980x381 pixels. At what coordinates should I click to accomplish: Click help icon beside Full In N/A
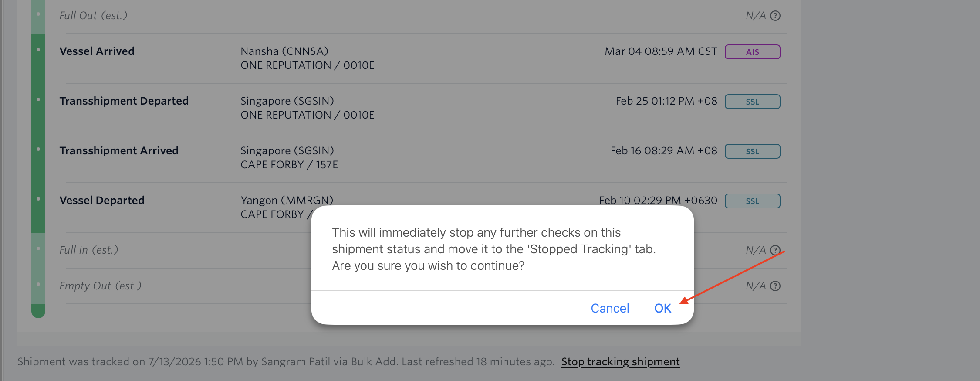(775, 250)
